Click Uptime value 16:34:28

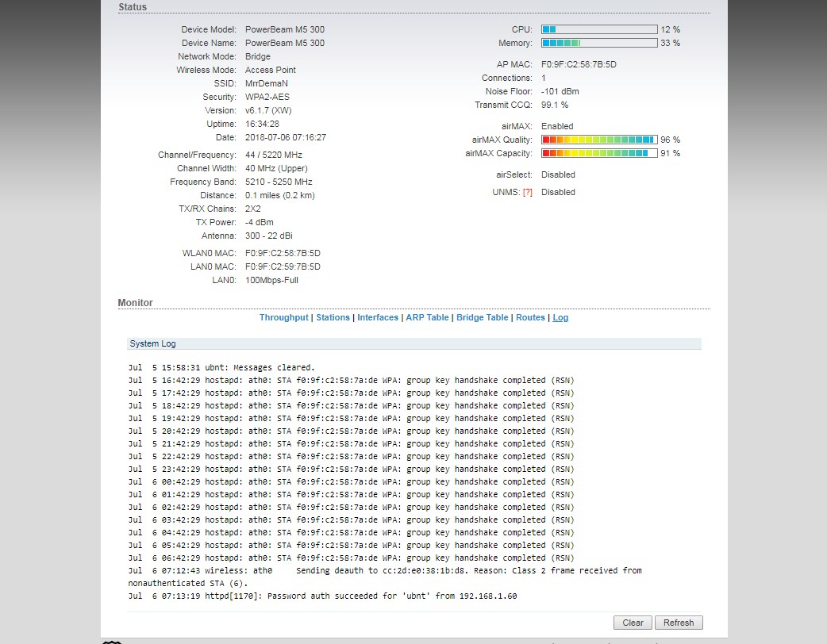coord(262,124)
